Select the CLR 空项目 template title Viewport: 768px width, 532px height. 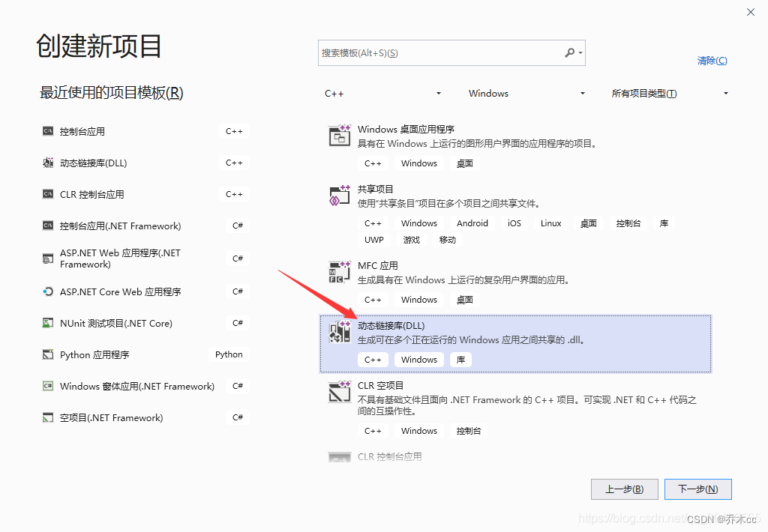[380, 386]
